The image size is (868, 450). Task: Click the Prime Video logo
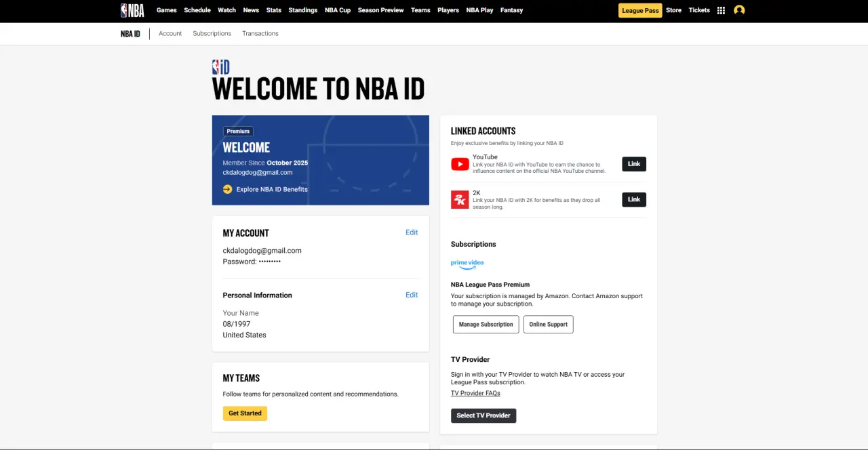click(x=467, y=264)
